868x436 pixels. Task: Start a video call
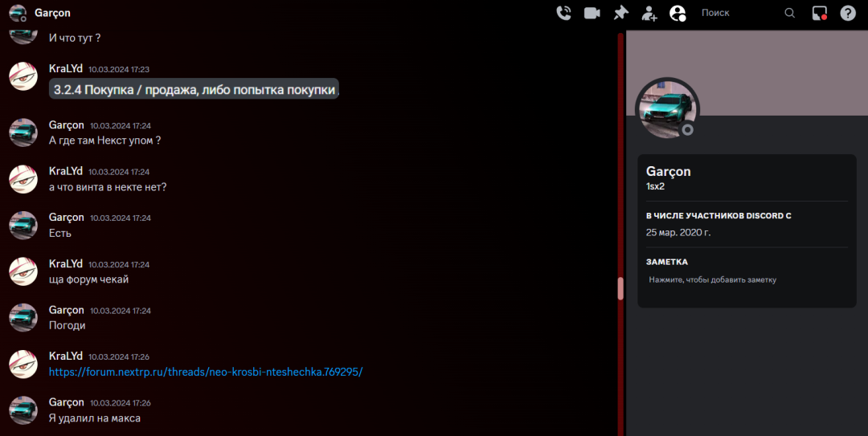click(x=592, y=13)
